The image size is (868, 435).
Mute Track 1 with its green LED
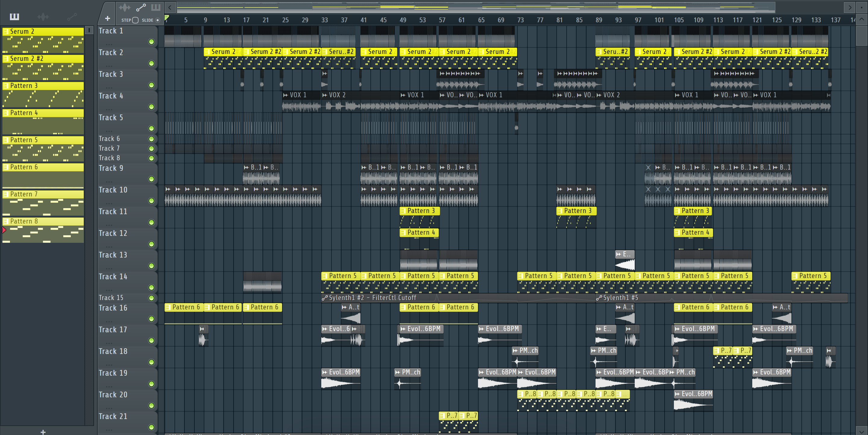pos(151,42)
